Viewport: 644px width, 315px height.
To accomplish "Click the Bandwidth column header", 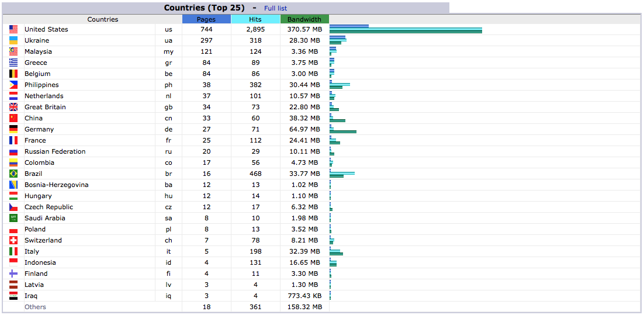I will [x=304, y=19].
